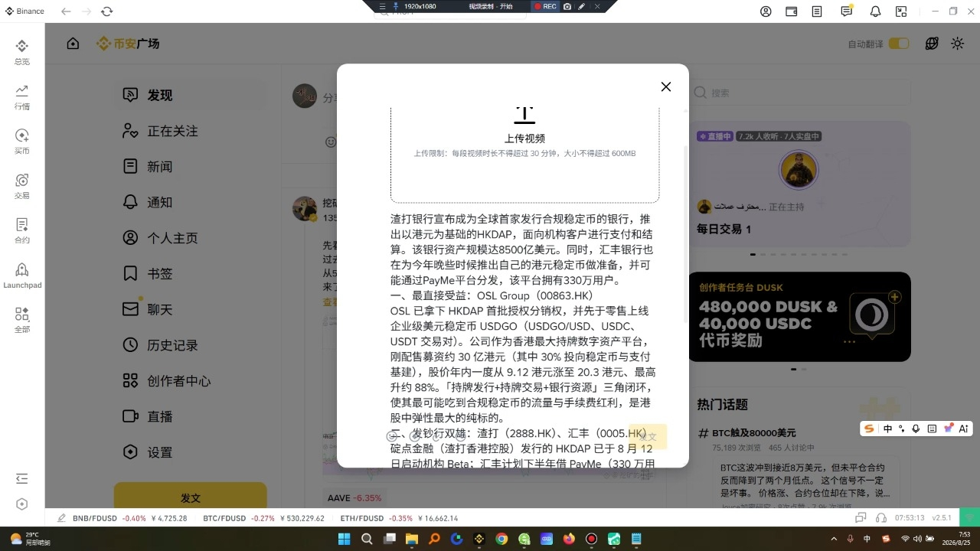
Task: Click the headset support icon in status bar
Action: (881, 518)
